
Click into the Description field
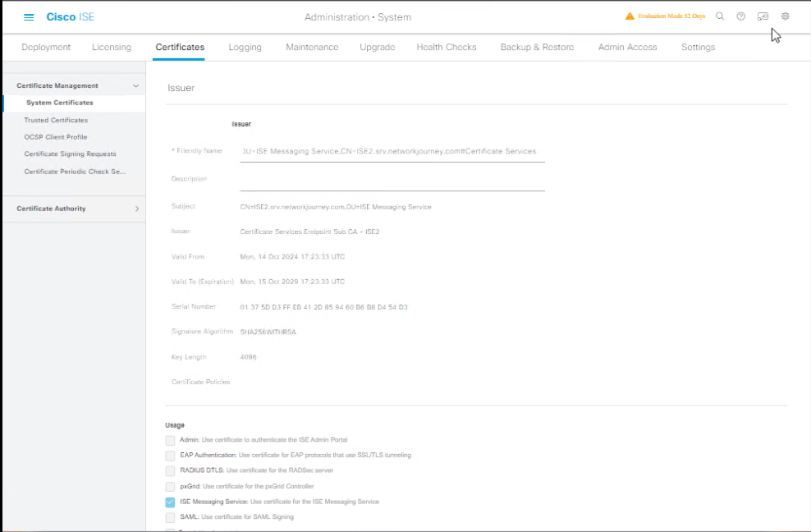[x=392, y=180]
